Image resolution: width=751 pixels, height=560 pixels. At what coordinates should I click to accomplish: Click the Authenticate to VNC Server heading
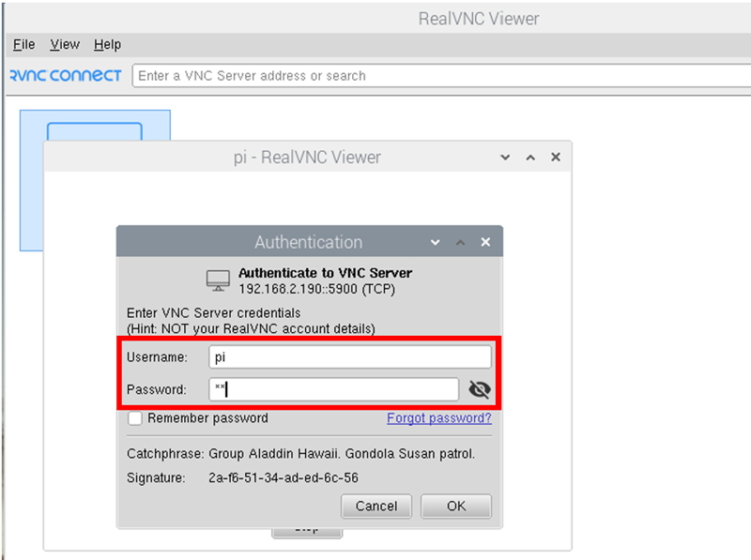(326, 273)
